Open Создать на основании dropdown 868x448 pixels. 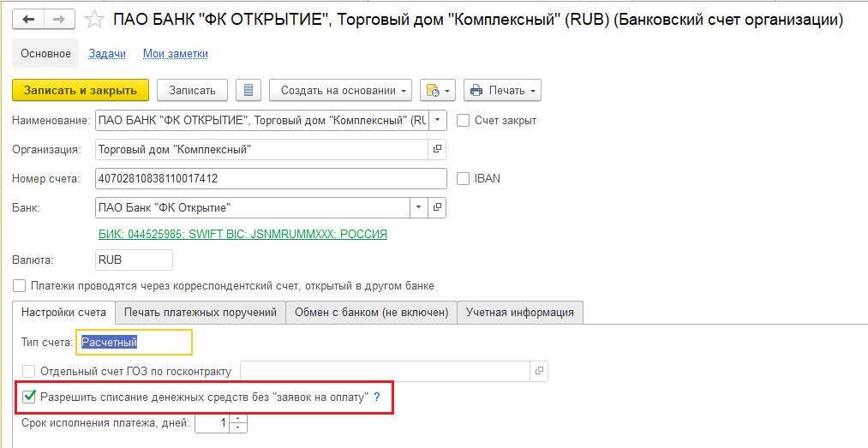point(340,90)
